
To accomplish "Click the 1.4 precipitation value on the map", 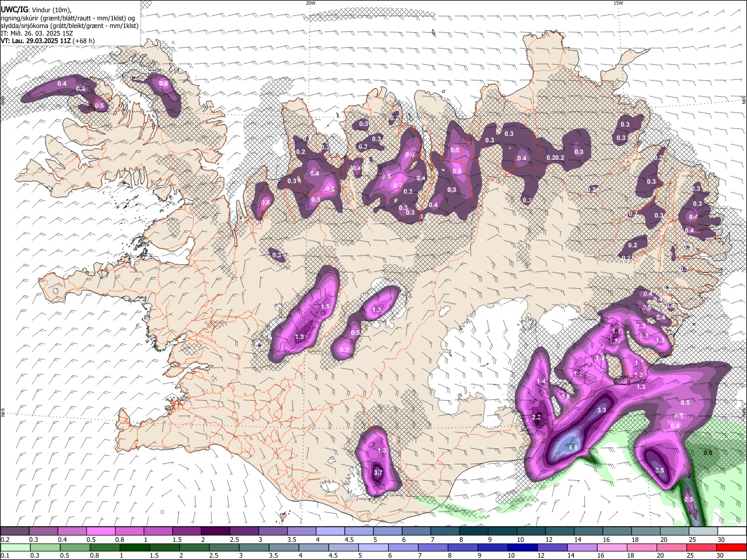I will (x=541, y=381).
